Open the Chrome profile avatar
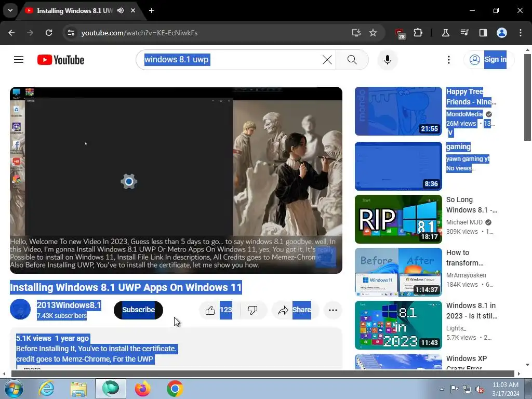The image size is (532, 399). point(502,33)
